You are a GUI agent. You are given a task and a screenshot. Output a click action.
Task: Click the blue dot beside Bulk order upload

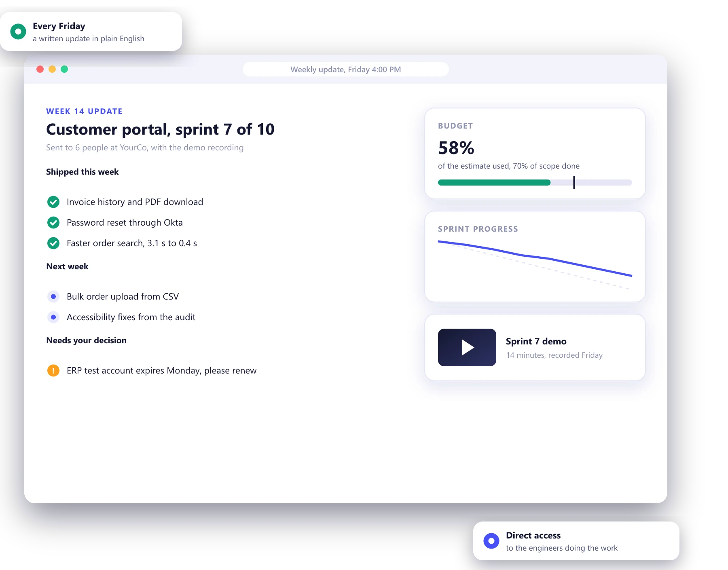coord(53,296)
